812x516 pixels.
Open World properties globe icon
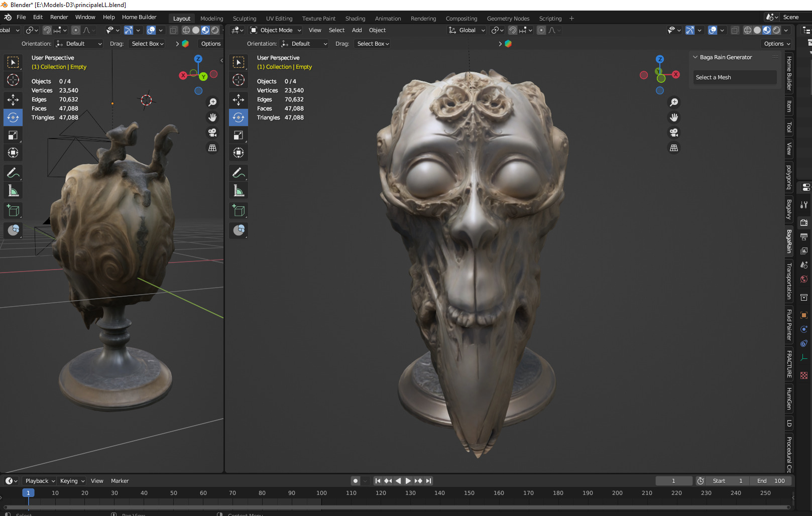click(x=804, y=279)
